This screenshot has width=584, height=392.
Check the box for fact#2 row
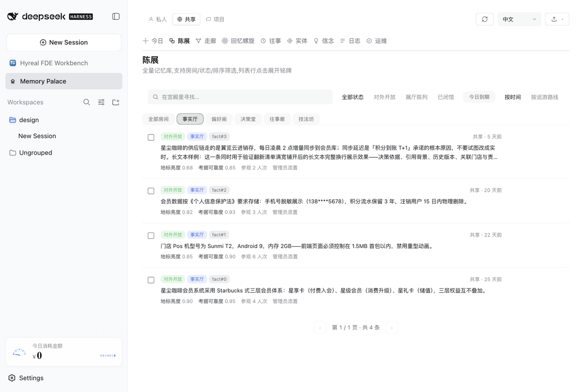(x=151, y=191)
